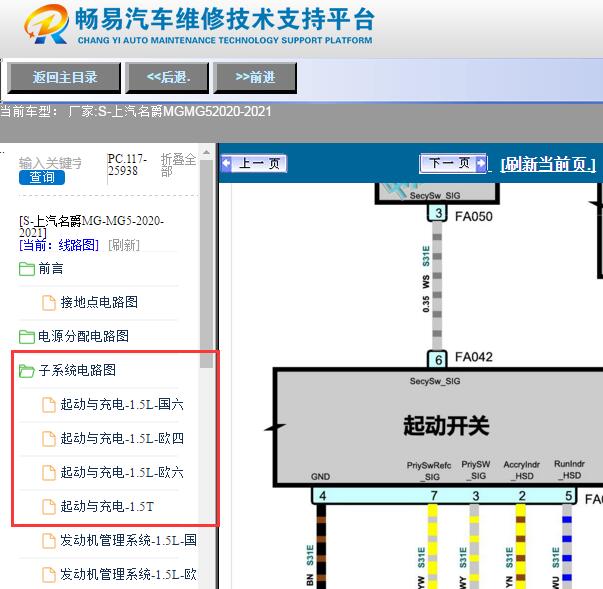Screen dimensions: 603x589
Task: Click document icon beside 接地点电路图
Action: [x=49, y=303]
